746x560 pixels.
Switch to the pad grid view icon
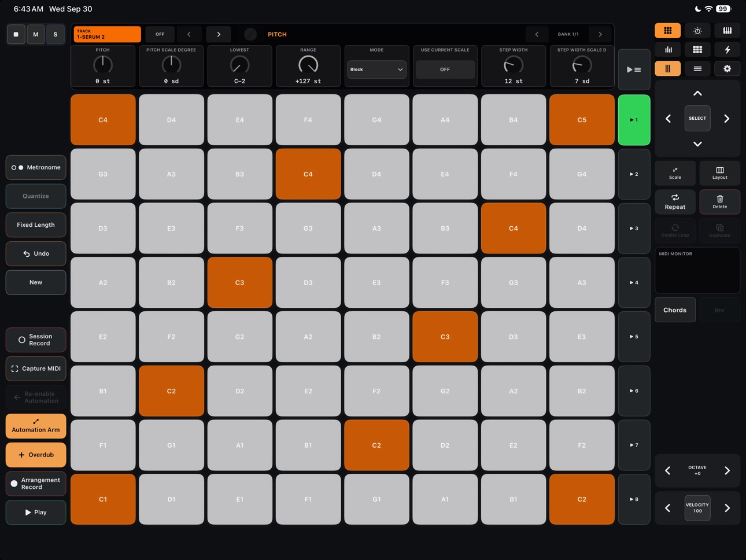click(667, 31)
